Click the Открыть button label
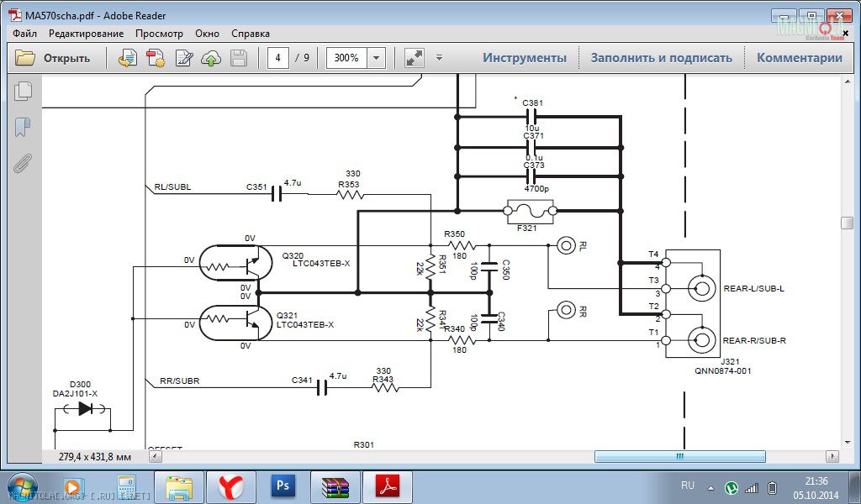 (66, 58)
